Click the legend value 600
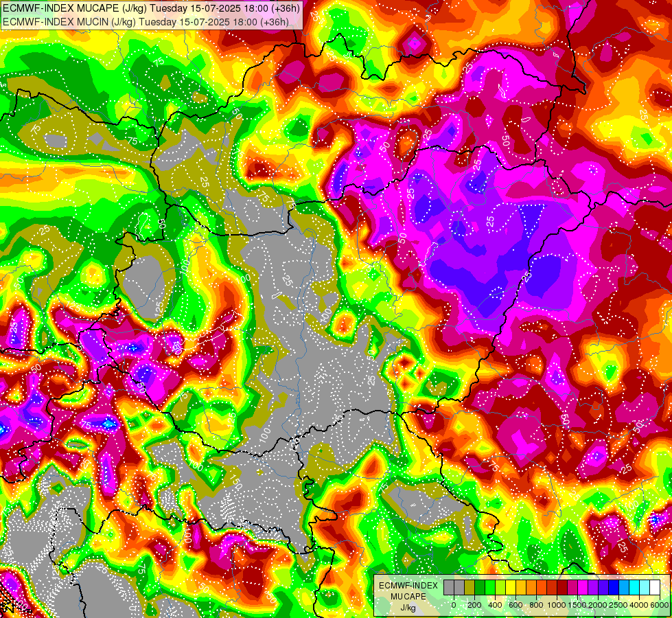Viewport: 672px width, 618px height. coord(515,605)
